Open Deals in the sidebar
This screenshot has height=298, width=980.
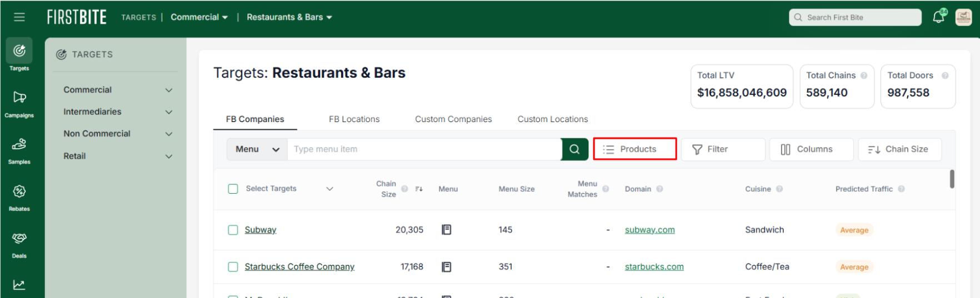pyautogui.click(x=19, y=245)
